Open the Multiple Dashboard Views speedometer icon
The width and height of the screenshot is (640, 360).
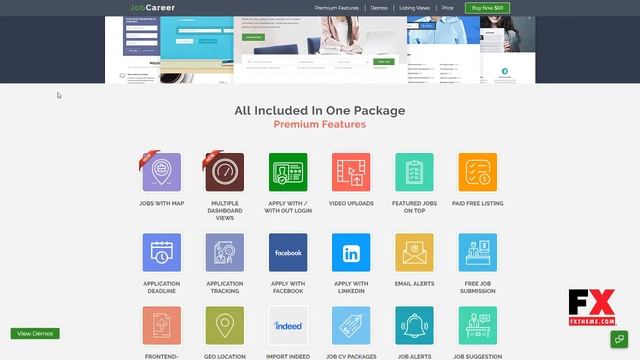pos(225,172)
